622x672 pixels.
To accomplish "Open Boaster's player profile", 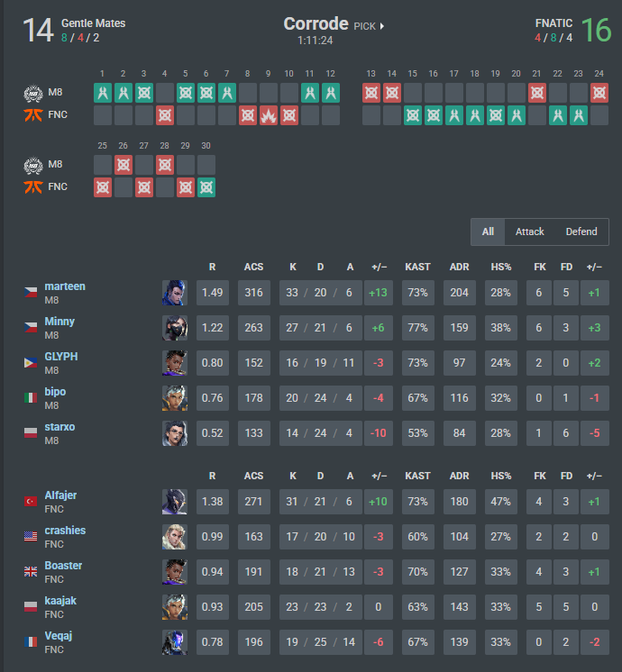I will point(63,566).
